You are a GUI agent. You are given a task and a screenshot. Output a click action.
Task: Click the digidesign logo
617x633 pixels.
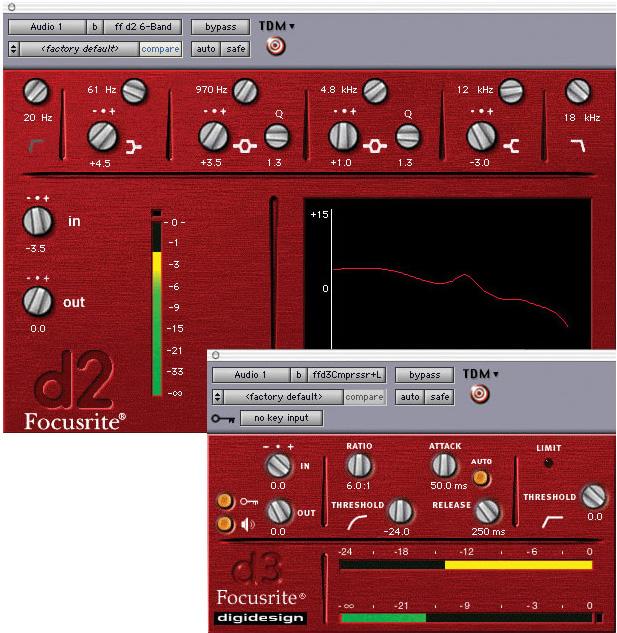coord(260,618)
